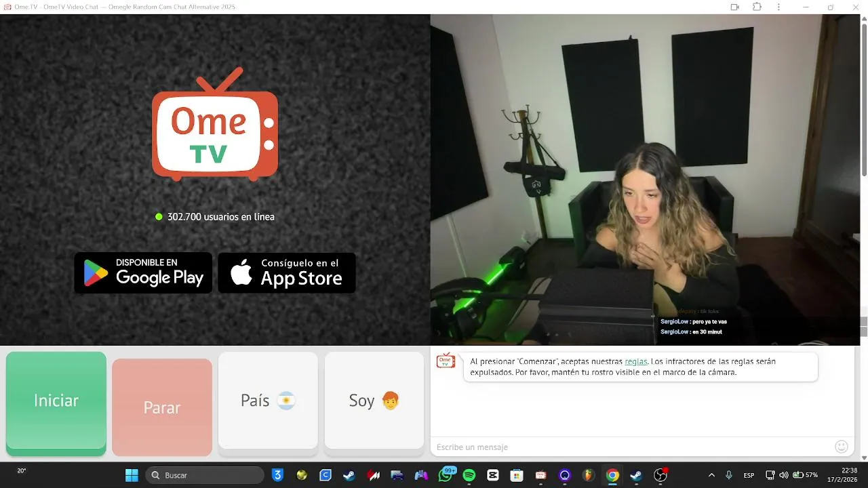The width and height of the screenshot is (868, 488).
Task: Click the microphone tray icon
Action: click(x=729, y=475)
